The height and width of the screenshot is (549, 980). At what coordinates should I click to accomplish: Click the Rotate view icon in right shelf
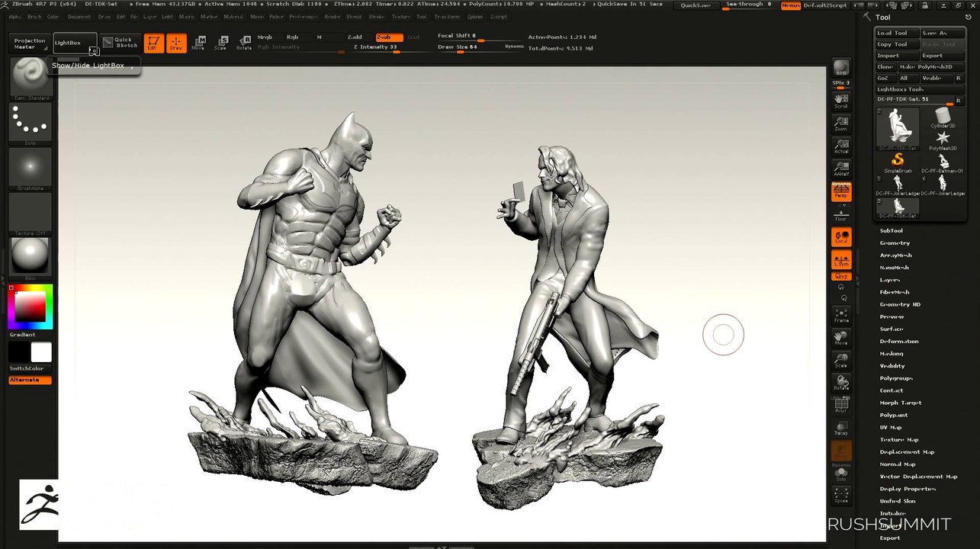click(841, 382)
